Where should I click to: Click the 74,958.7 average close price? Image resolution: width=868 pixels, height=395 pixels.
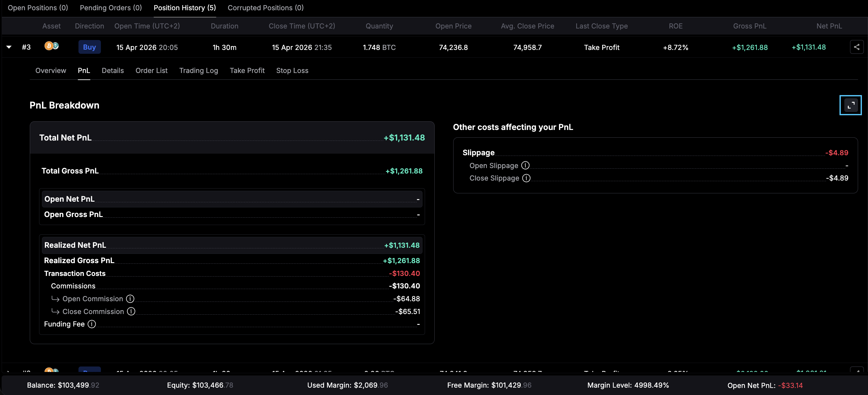pyautogui.click(x=528, y=47)
